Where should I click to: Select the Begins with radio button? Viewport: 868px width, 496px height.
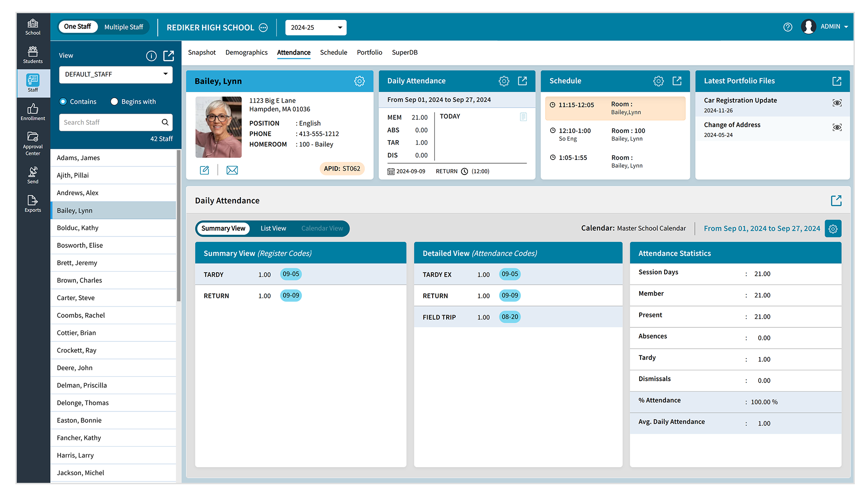click(x=114, y=102)
